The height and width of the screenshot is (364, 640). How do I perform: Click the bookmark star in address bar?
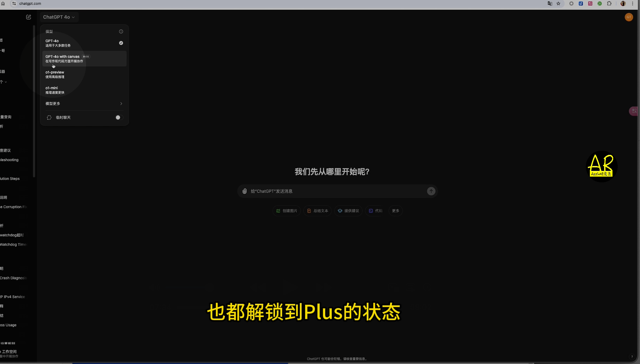tap(559, 3)
